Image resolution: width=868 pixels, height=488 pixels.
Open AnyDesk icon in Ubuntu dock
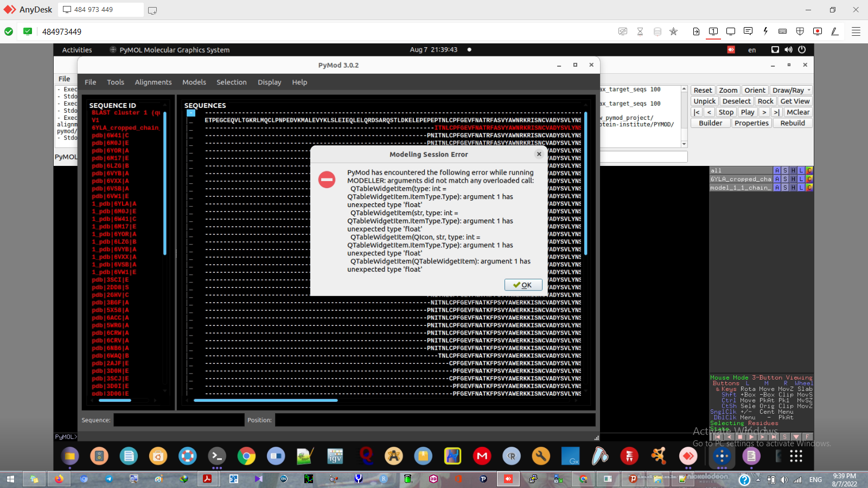[688, 456]
